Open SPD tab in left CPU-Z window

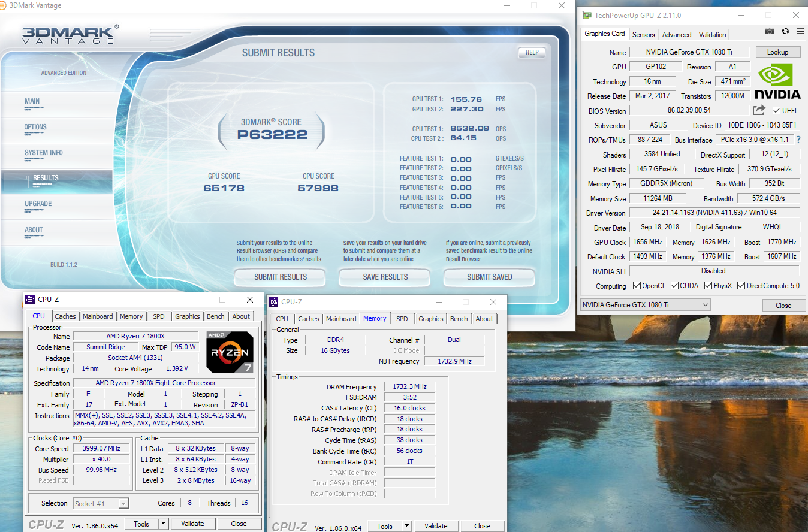158,316
